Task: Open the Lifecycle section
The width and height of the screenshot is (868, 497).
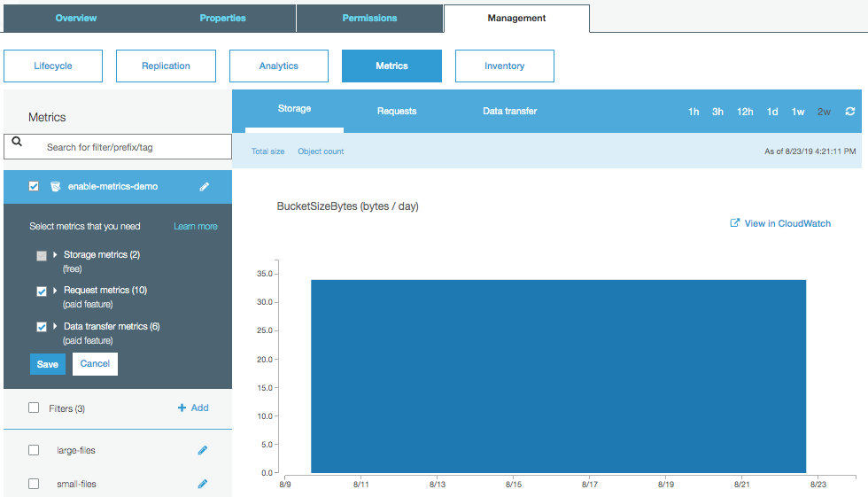Action: pyautogui.click(x=53, y=66)
